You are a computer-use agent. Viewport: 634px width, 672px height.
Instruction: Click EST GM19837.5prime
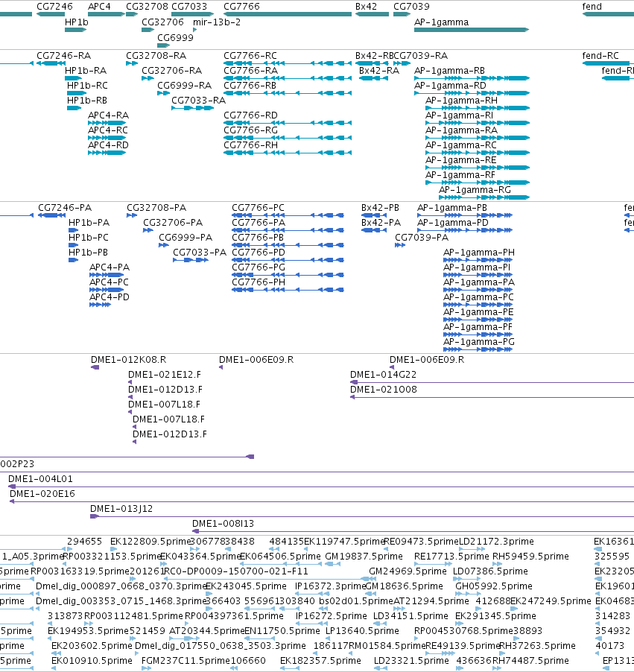click(x=364, y=557)
